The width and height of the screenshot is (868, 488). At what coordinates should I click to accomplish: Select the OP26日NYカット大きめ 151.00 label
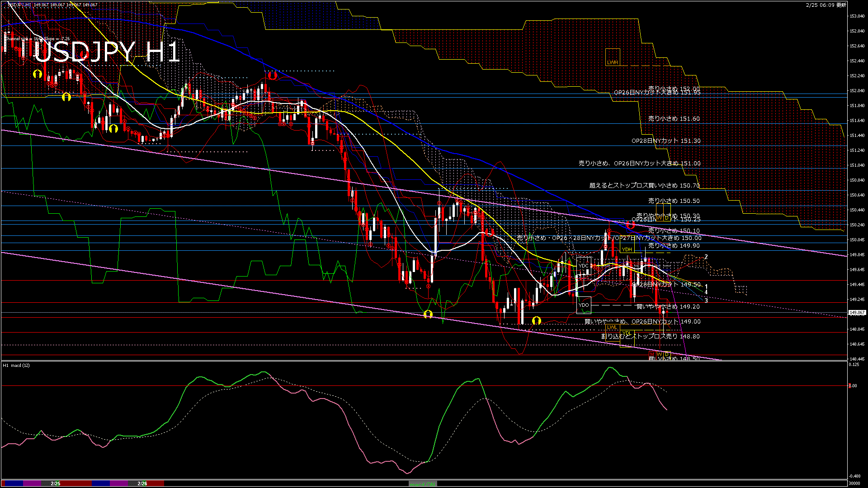(x=657, y=164)
